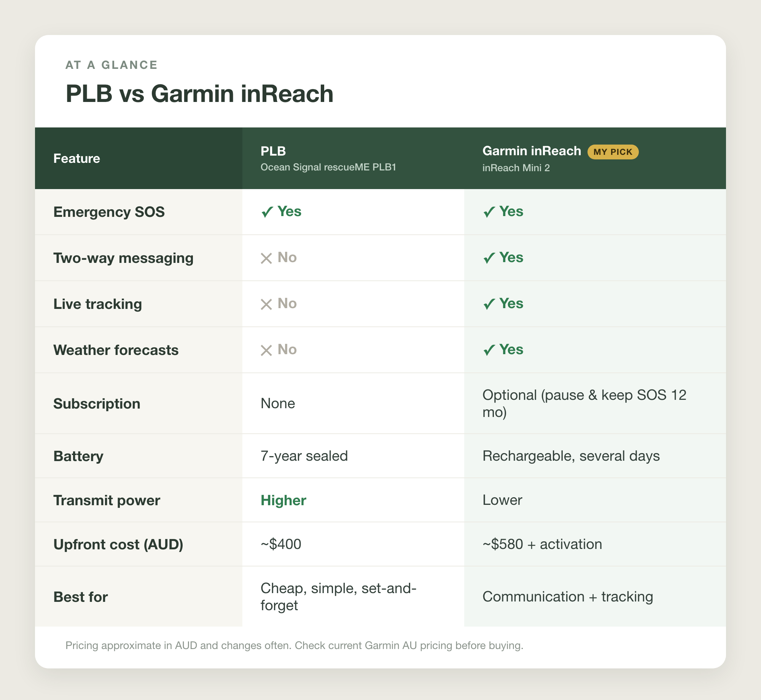
Task: Click the checkmark icon in PLB's Emergency SOS cell
Action: [x=267, y=212]
